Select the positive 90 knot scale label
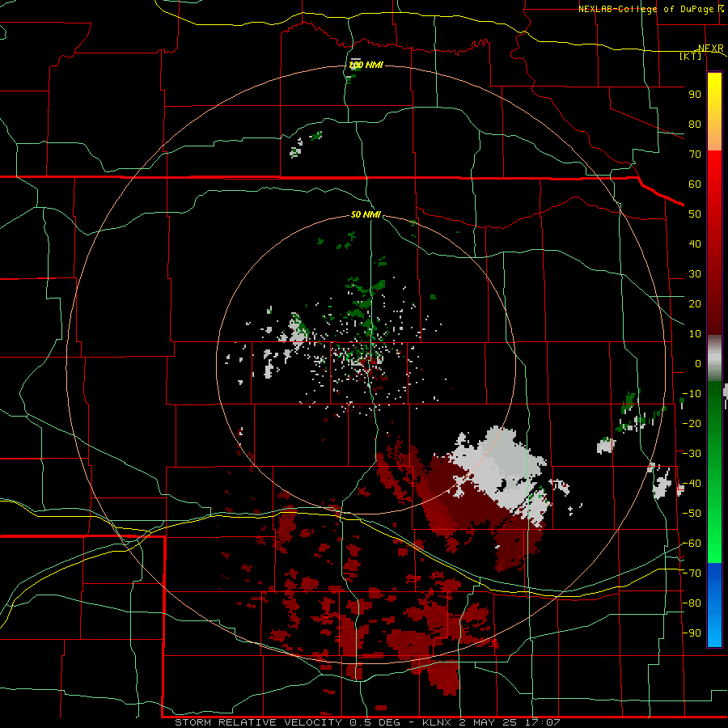 click(x=695, y=95)
